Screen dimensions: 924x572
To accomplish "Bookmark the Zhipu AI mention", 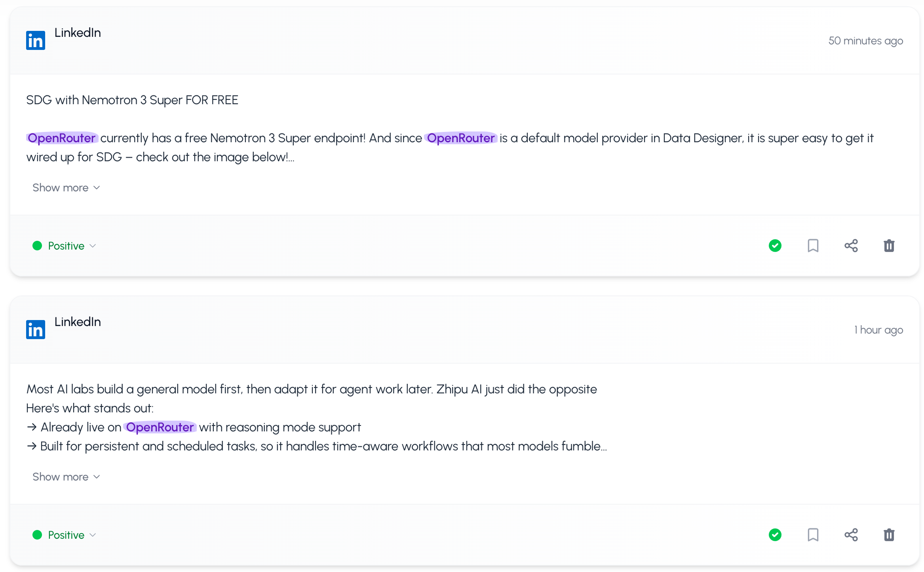I will click(813, 535).
